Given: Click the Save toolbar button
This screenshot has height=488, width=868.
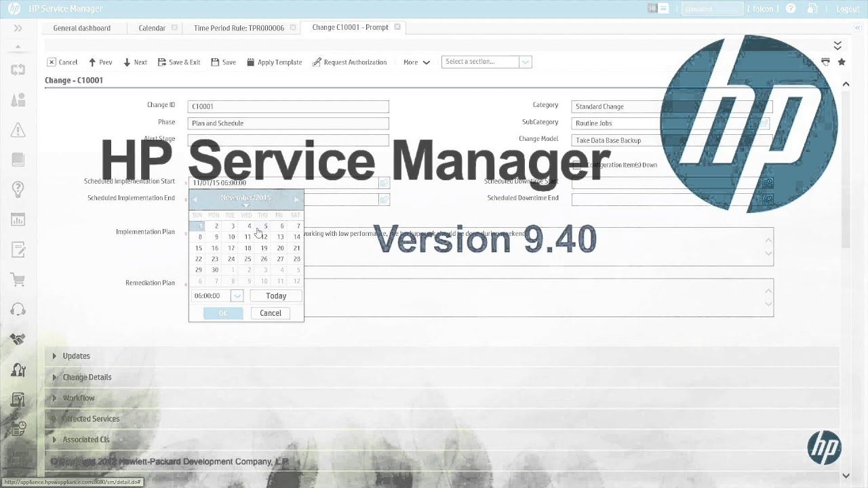Looking at the screenshot, I should click(x=224, y=62).
